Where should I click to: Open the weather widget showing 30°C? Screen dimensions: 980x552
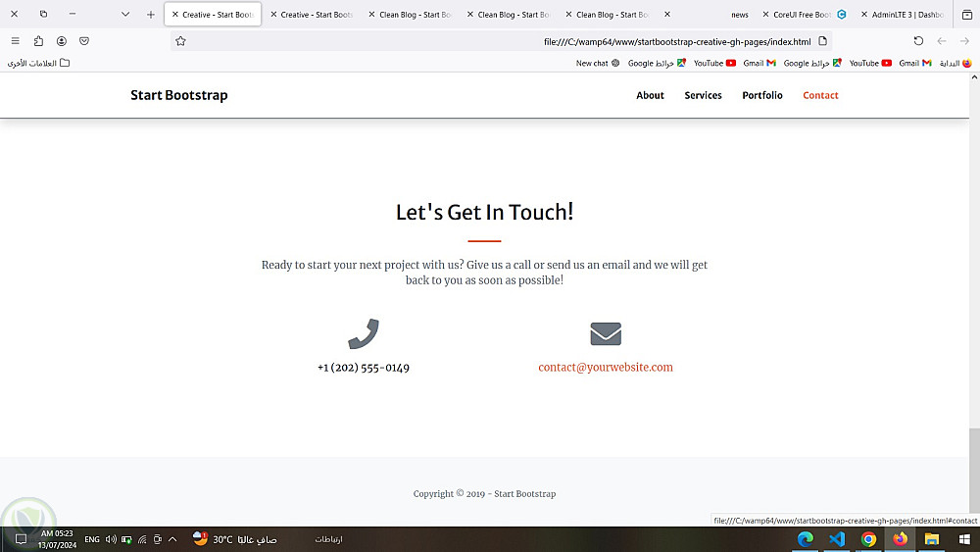coord(234,539)
